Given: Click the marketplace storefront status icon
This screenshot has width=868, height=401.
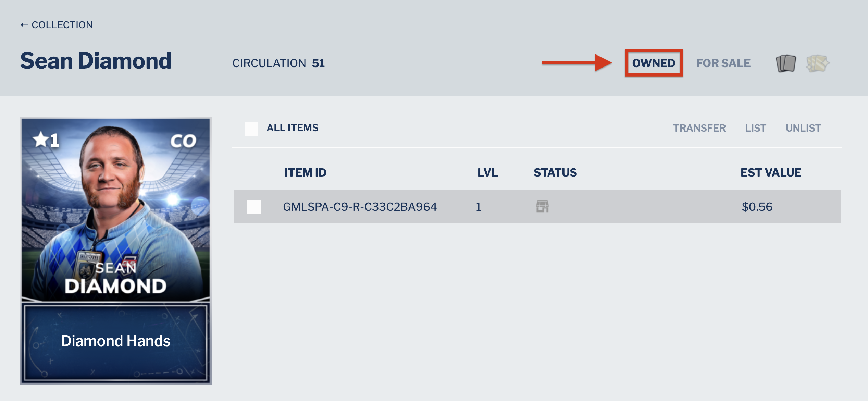Looking at the screenshot, I should (542, 207).
